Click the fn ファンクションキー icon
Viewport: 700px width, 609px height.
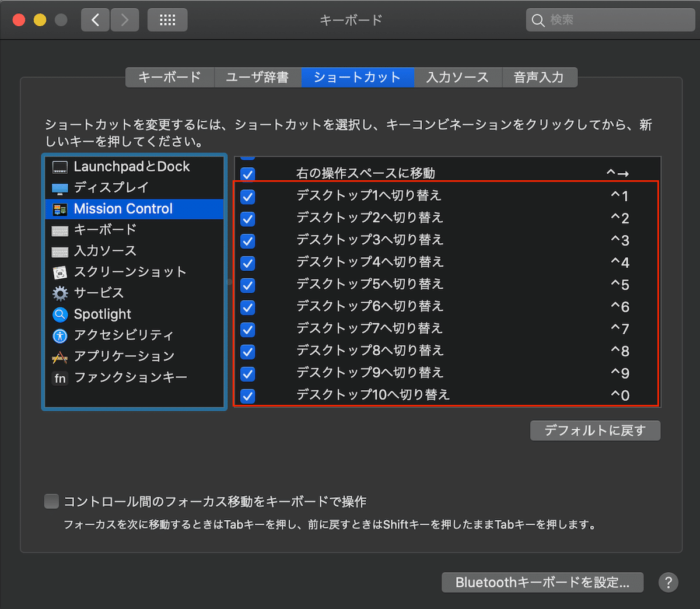point(60,378)
